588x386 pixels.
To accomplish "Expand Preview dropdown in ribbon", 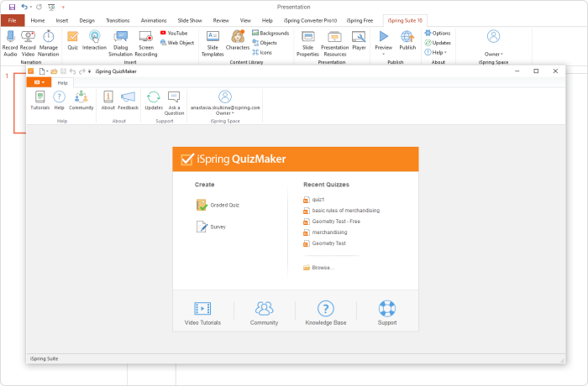I will point(383,55).
